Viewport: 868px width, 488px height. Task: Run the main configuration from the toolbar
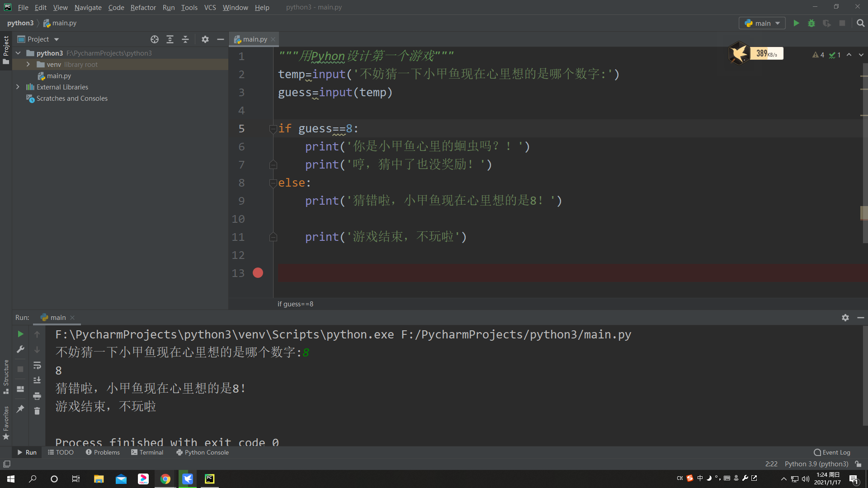click(x=796, y=23)
